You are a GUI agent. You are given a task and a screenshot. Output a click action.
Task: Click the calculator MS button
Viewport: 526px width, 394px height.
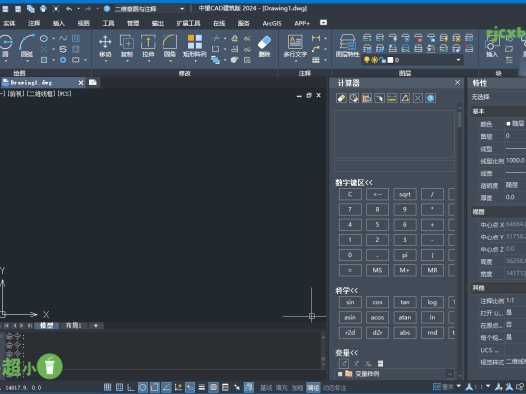pyautogui.click(x=377, y=270)
